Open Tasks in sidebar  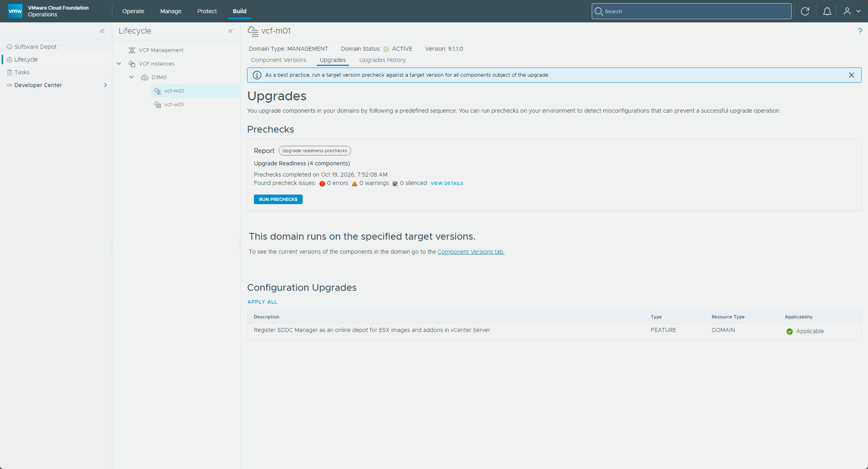(22, 72)
